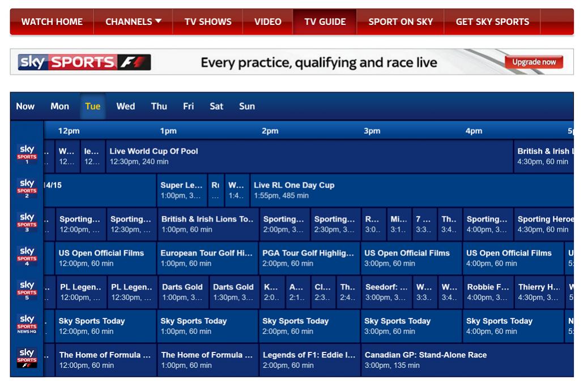
Task: Switch to the Sat tab
Action: coord(216,107)
